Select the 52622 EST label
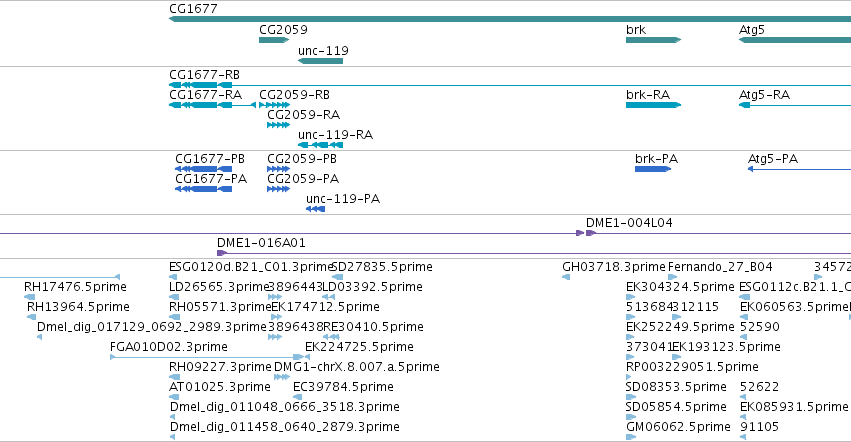The width and height of the screenshot is (851, 442). pyautogui.click(x=760, y=387)
